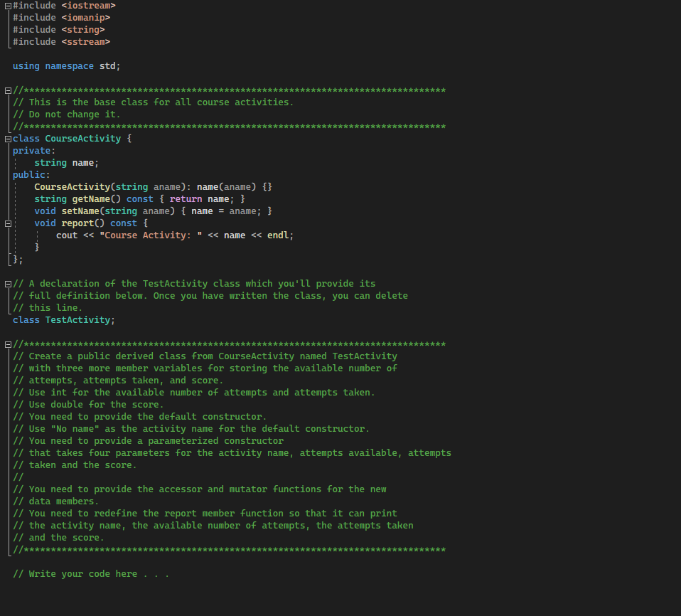Collapse the report member function body

tap(6, 223)
